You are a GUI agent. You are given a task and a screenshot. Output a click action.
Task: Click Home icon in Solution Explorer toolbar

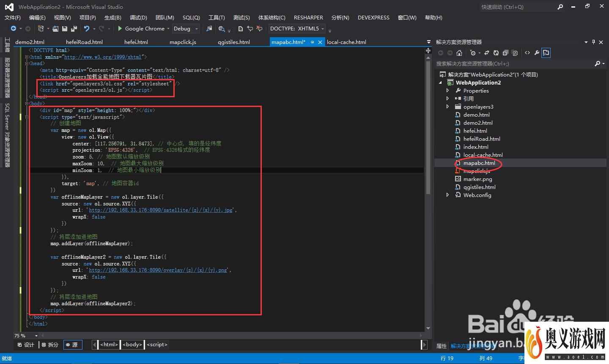point(459,53)
